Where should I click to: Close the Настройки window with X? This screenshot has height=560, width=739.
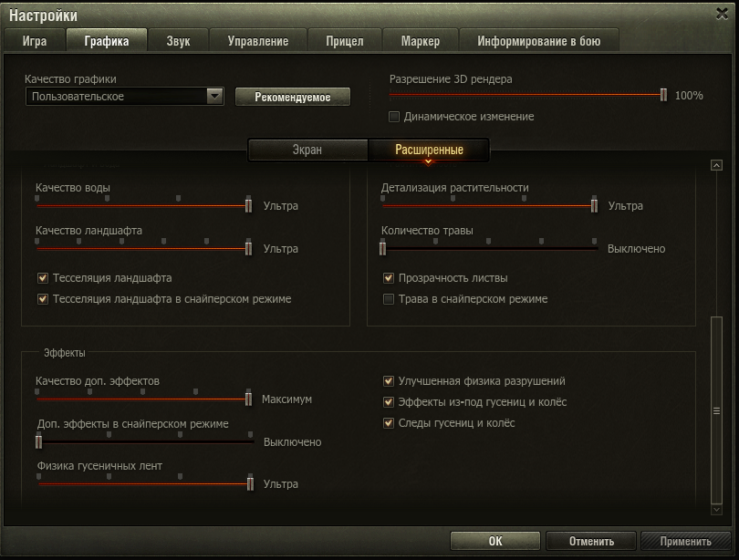click(x=722, y=14)
